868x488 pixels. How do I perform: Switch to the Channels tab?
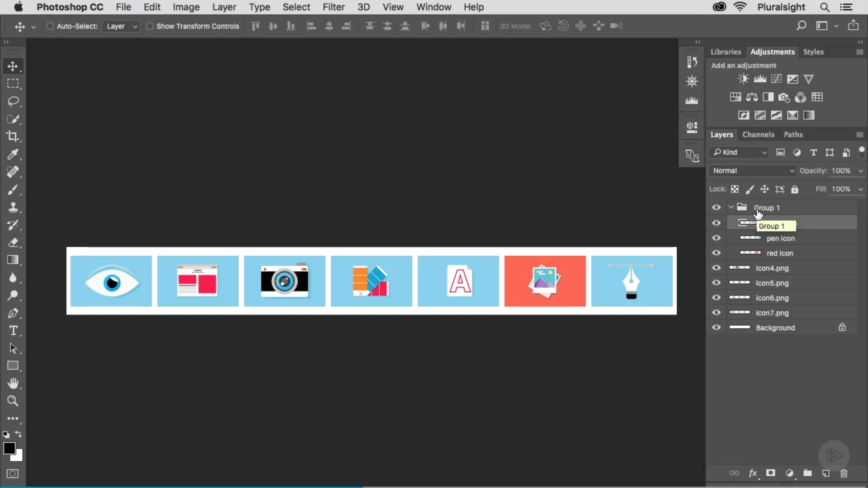[758, 135]
